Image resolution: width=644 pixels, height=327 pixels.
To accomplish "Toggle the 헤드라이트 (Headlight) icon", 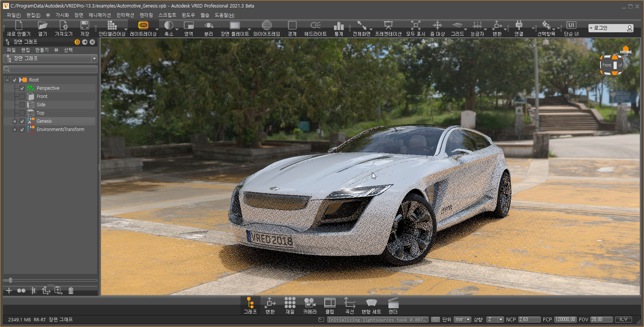I will pos(316,25).
